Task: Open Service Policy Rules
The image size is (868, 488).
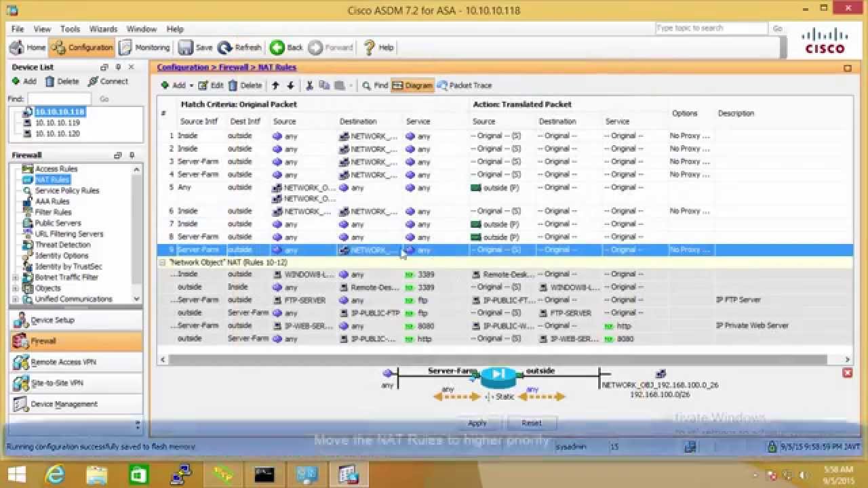Action: click(67, 190)
